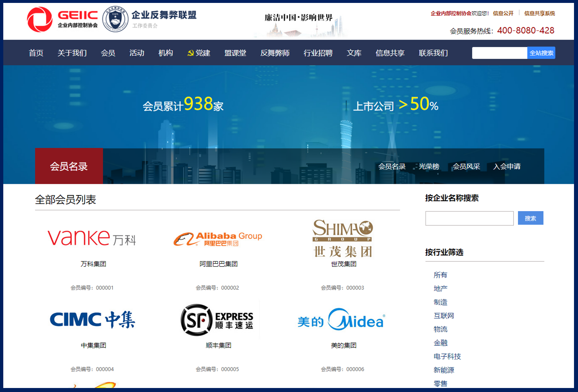Click the CIMC 中集 logo

(x=92, y=320)
